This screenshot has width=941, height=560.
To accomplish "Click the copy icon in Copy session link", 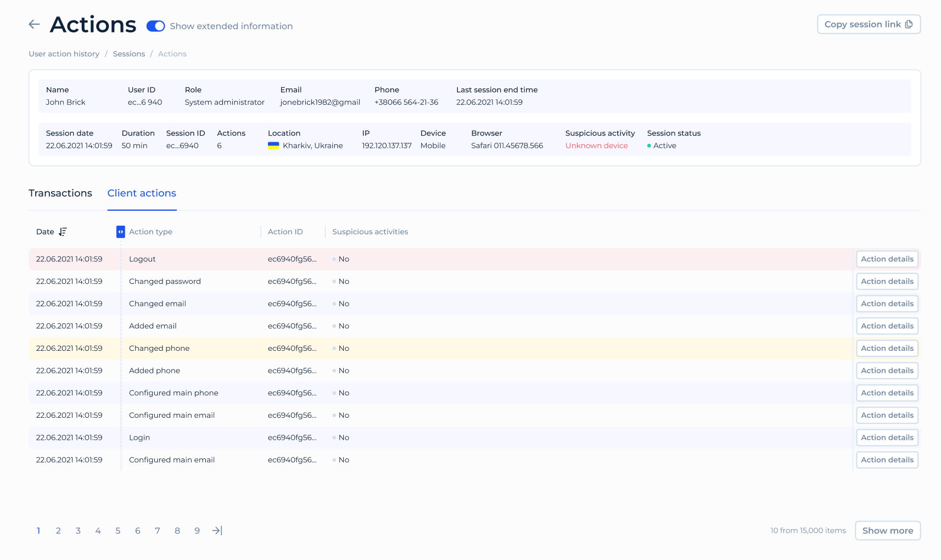I will (909, 24).
